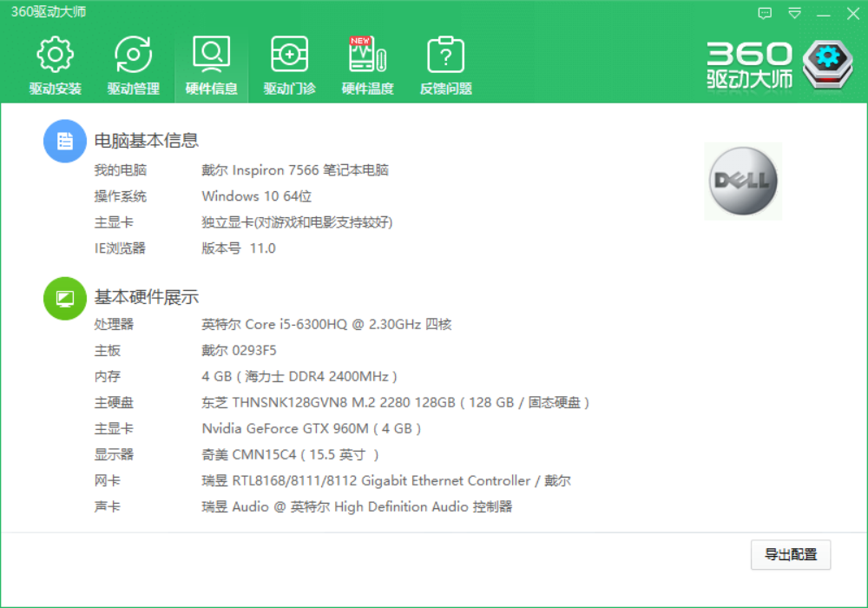Image resolution: width=868 pixels, height=608 pixels.
Task: Select memory value 4 GB 海力士 DDR4
Action: [299, 377]
